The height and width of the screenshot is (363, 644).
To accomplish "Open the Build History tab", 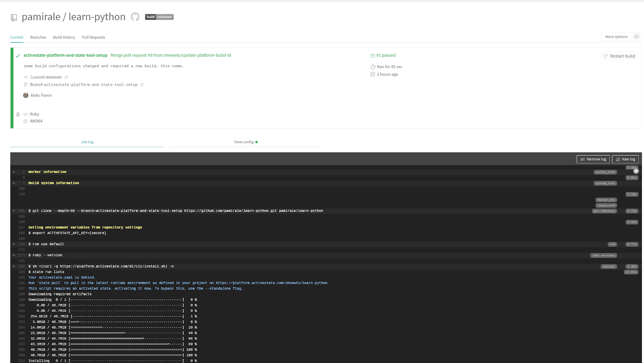I will 64,37.
